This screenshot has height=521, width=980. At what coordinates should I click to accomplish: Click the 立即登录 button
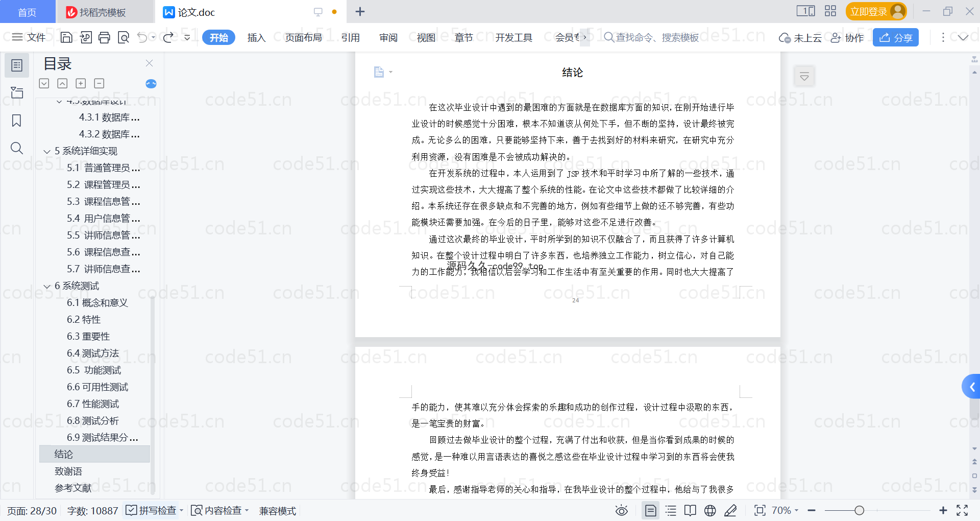(876, 11)
